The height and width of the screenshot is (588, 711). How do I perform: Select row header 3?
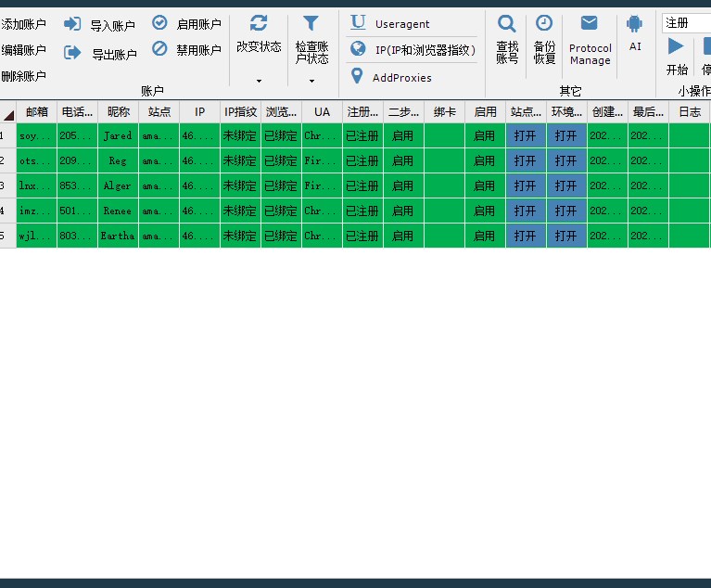(x=7, y=185)
